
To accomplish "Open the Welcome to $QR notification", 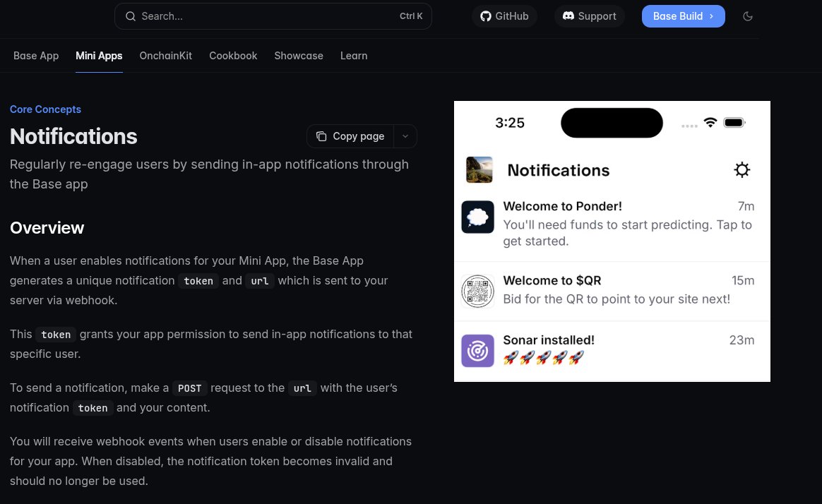I will (x=612, y=292).
